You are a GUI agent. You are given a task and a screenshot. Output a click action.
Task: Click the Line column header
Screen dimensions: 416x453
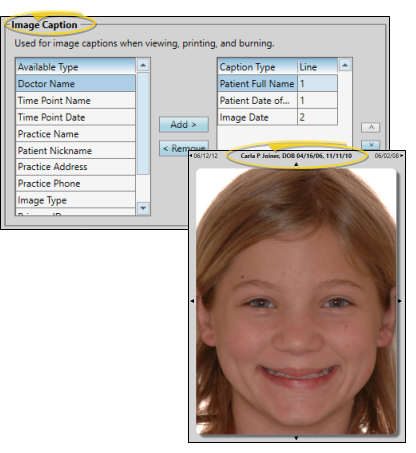click(317, 67)
